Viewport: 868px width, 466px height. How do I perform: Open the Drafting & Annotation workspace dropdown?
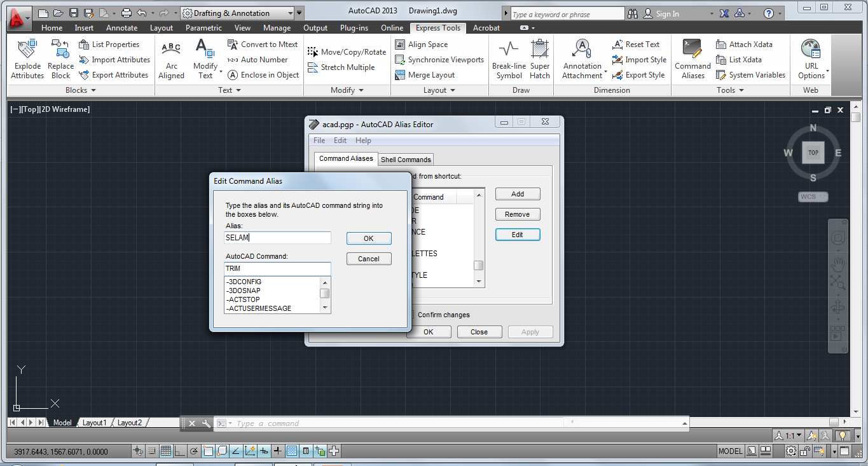point(237,13)
